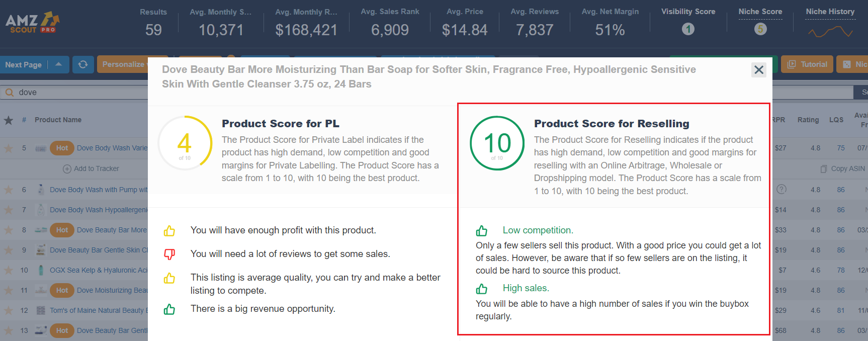The width and height of the screenshot is (868, 341).
Task: Click the Add to Tracker link
Action: pos(91,168)
